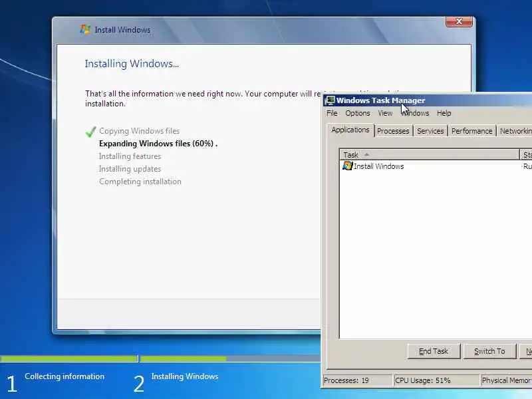This screenshot has width=532, height=399.
Task: Switch to the Applications tab
Action: coord(350,130)
